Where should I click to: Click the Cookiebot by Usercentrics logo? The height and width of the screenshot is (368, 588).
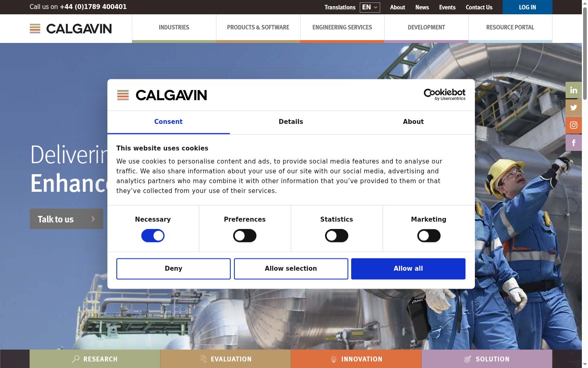click(x=445, y=94)
